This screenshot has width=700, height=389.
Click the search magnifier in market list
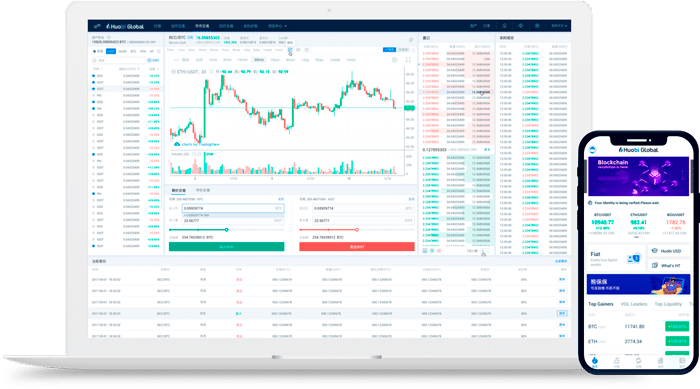[x=95, y=60]
